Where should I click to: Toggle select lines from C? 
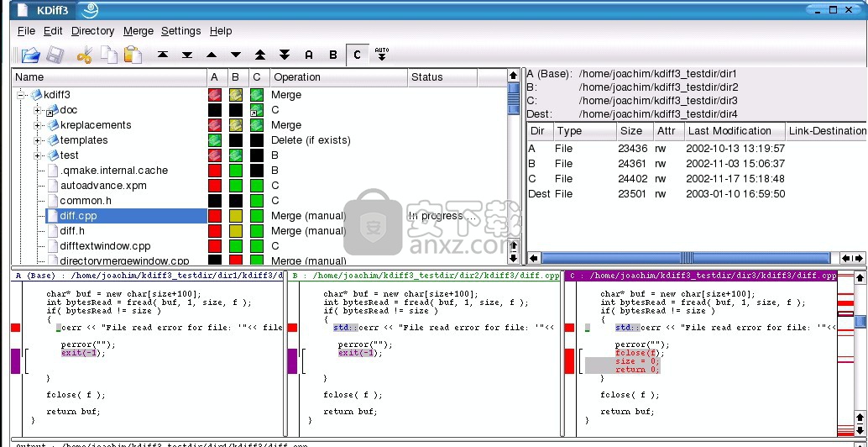tap(357, 55)
